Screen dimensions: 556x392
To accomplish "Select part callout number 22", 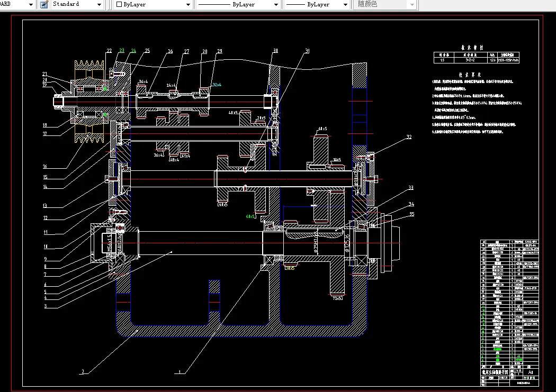I will pos(109,51).
